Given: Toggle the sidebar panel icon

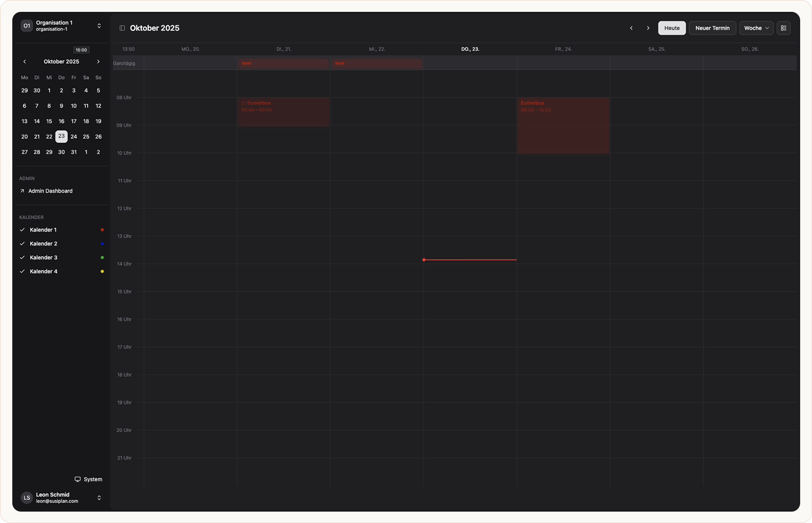Looking at the screenshot, I should tap(122, 28).
